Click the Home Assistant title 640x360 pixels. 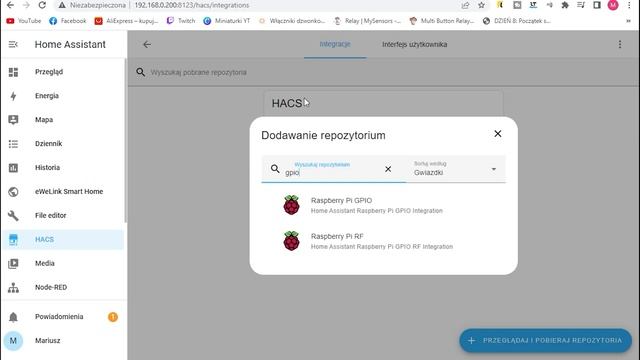pos(70,44)
